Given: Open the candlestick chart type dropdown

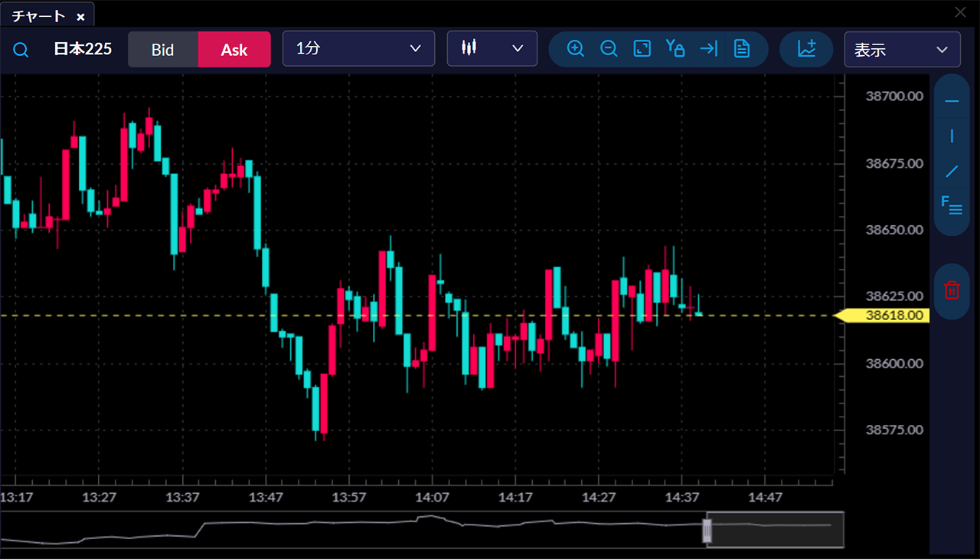Looking at the screenshot, I should [492, 49].
